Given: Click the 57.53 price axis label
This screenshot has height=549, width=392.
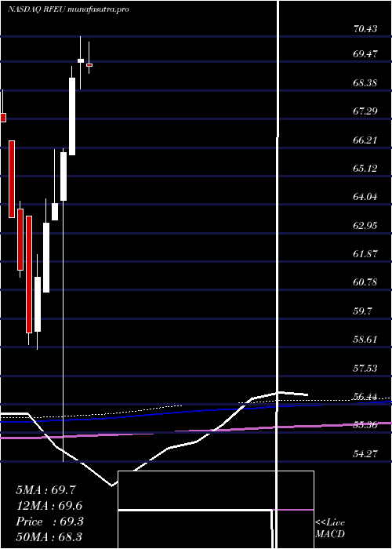Looking at the screenshot, I should pyautogui.click(x=365, y=368).
